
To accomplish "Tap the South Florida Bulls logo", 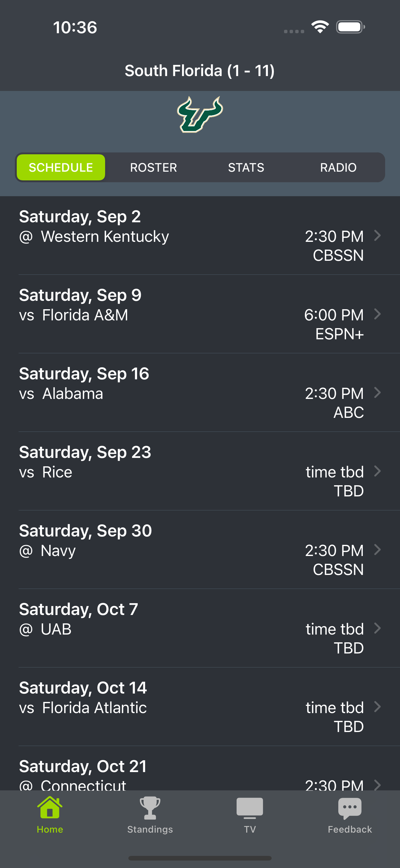I will pos(200,115).
